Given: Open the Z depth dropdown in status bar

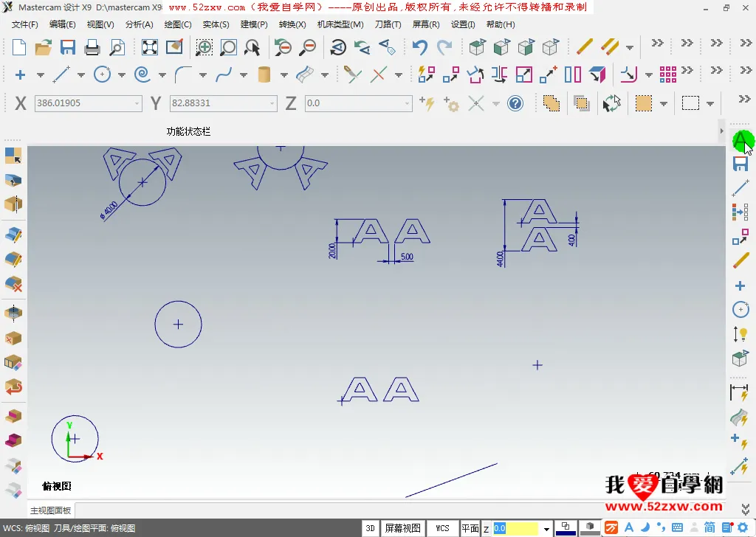Looking at the screenshot, I should pyautogui.click(x=546, y=529).
